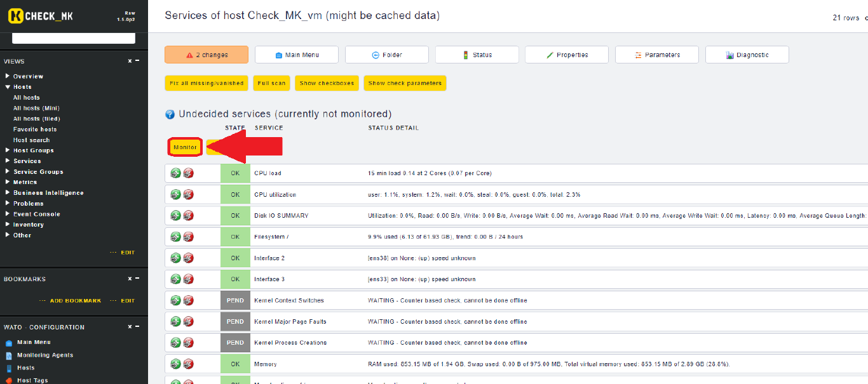
Task: Toggle Show checkboxes button
Action: [x=327, y=83]
